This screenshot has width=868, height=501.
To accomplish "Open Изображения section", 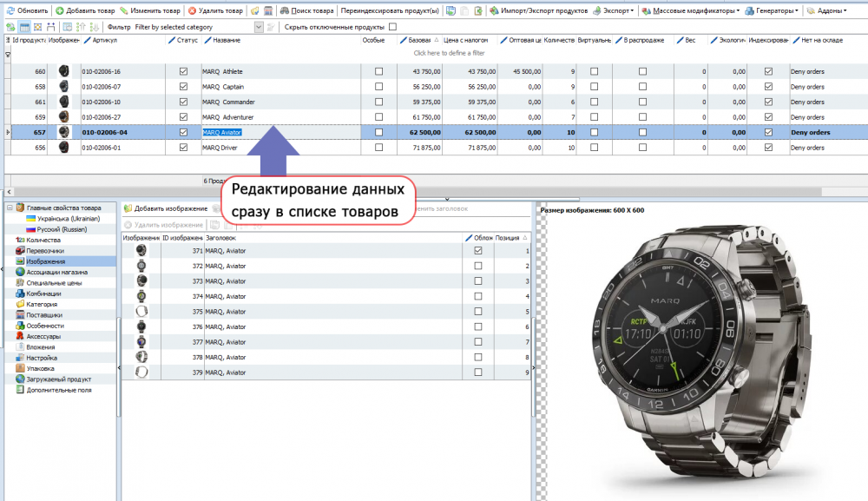I will pyautogui.click(x=40, y=261).
